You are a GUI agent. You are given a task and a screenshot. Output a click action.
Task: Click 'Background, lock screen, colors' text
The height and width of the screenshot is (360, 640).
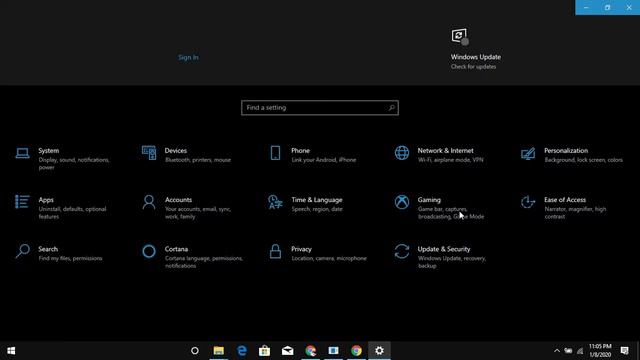pos(583,160)
